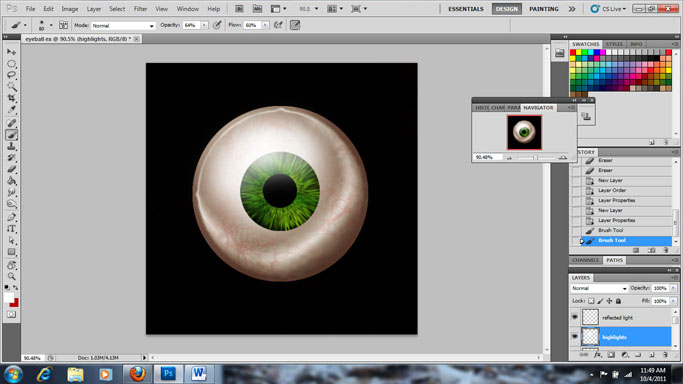Select the Zoom tool
Screen dimensions: 683x384
click(11, 276)
